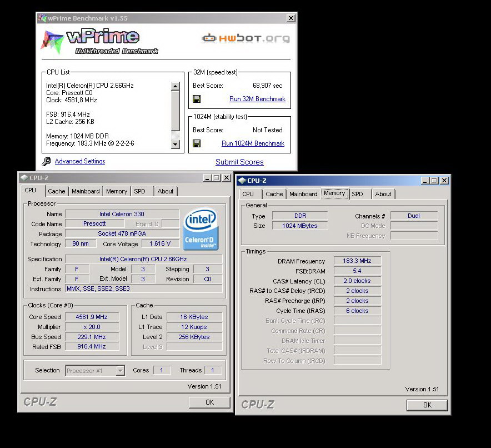Image resolution: width=491 pixels, height=448 pixels.
Task: Minimize the left CPU-Z window
Action: point(207,178)
